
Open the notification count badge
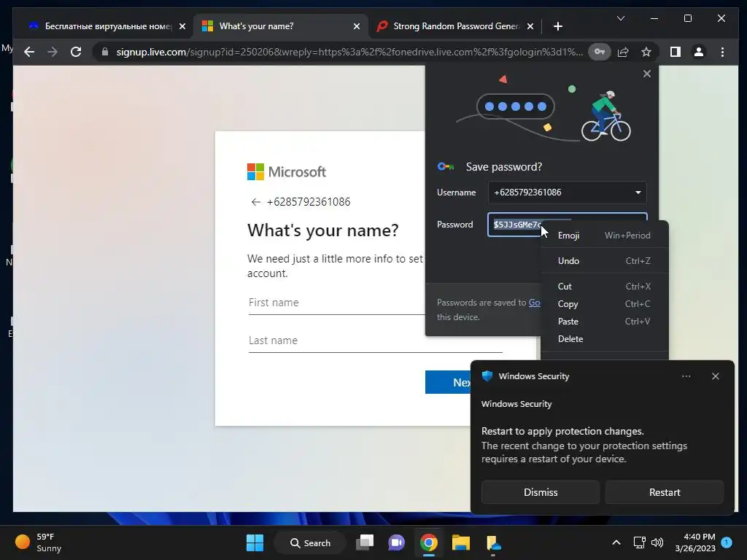[x=727, y=542]
